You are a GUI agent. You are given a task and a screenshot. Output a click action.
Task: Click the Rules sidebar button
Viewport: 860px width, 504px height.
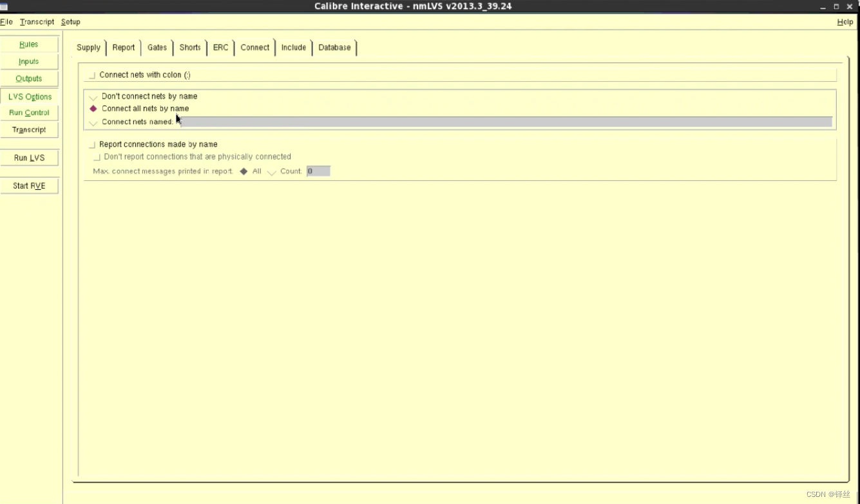[29, 44]
